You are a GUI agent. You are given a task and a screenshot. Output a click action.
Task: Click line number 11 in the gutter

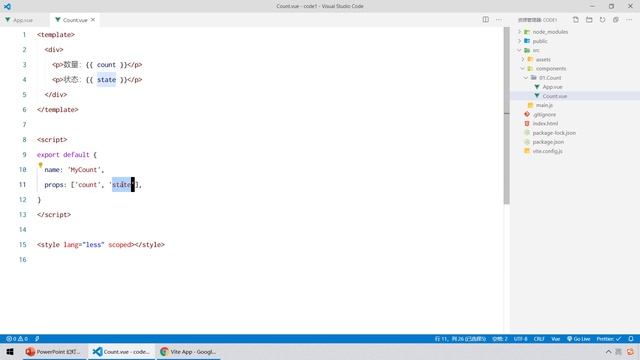[x=22, y=184]
